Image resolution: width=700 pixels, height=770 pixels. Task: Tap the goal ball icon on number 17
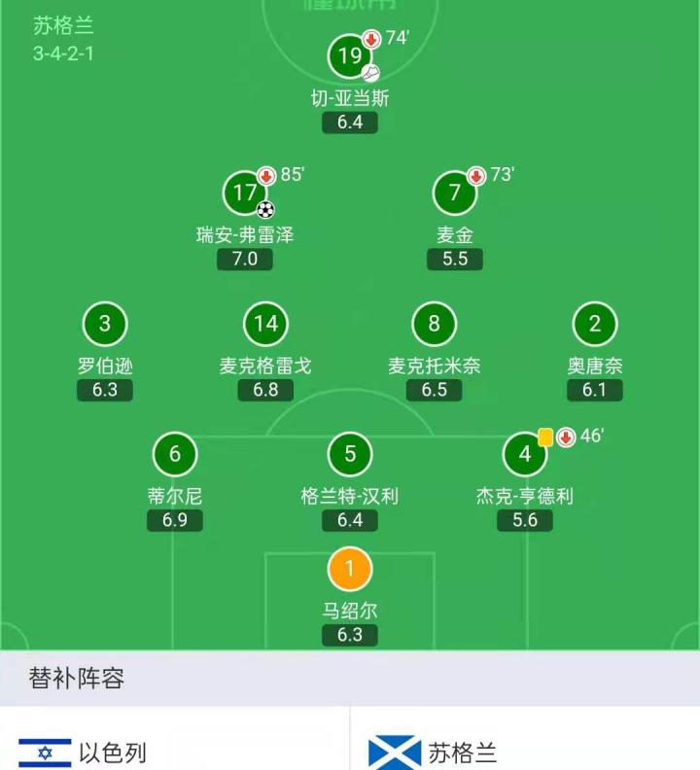265,209
